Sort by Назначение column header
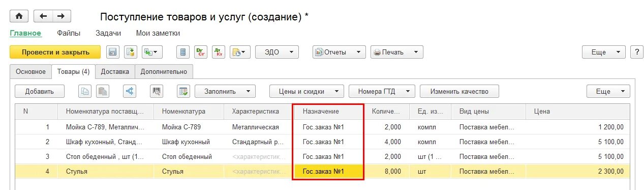644x190 pixels. (329, 112)
